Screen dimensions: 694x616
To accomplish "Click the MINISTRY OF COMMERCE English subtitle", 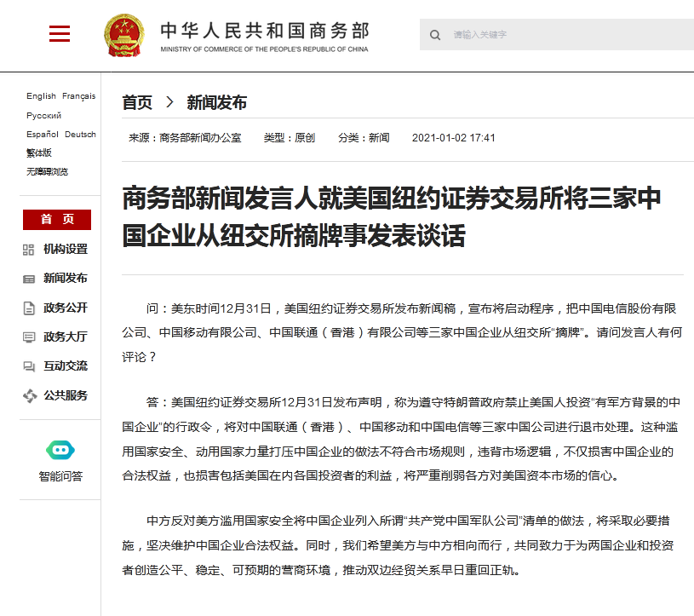I will pos(264,49).
